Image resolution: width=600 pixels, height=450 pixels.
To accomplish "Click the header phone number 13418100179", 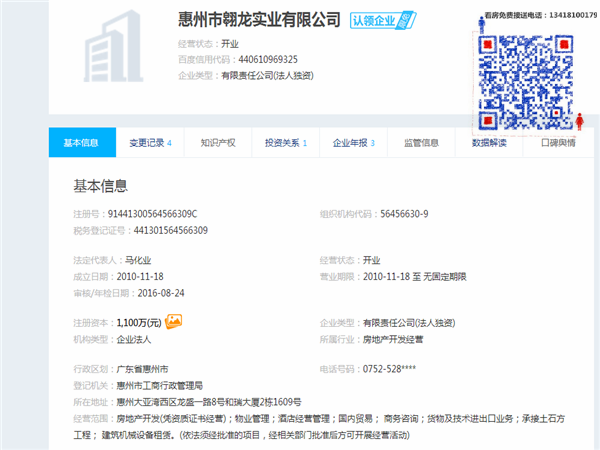I will point(573,15).
